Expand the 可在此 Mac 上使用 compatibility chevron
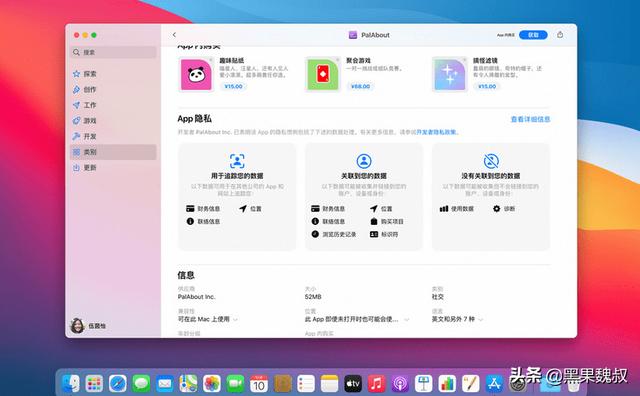This screenshot has height=396, width=640. point(236,319)
